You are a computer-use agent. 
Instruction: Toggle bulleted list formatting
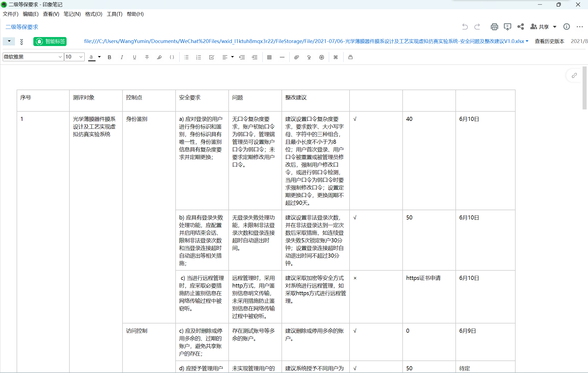click(186, 57)
